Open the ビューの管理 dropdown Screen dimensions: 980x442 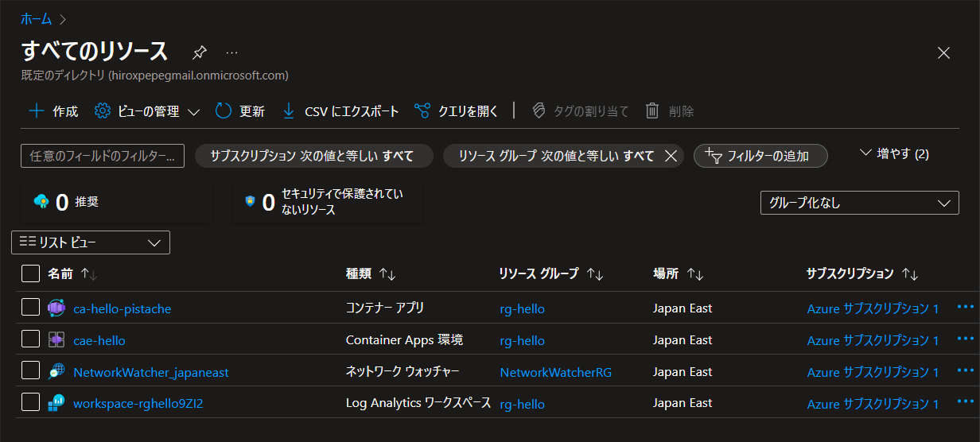coord(147,111)
